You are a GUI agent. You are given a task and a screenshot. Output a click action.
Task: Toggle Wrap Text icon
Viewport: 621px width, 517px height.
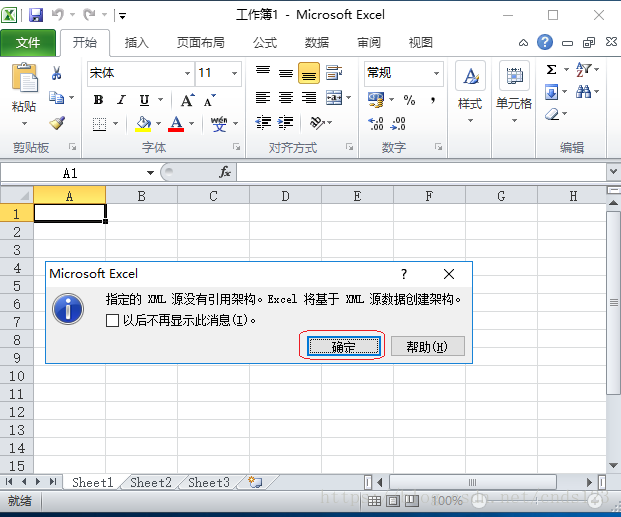tap(334, 73)
